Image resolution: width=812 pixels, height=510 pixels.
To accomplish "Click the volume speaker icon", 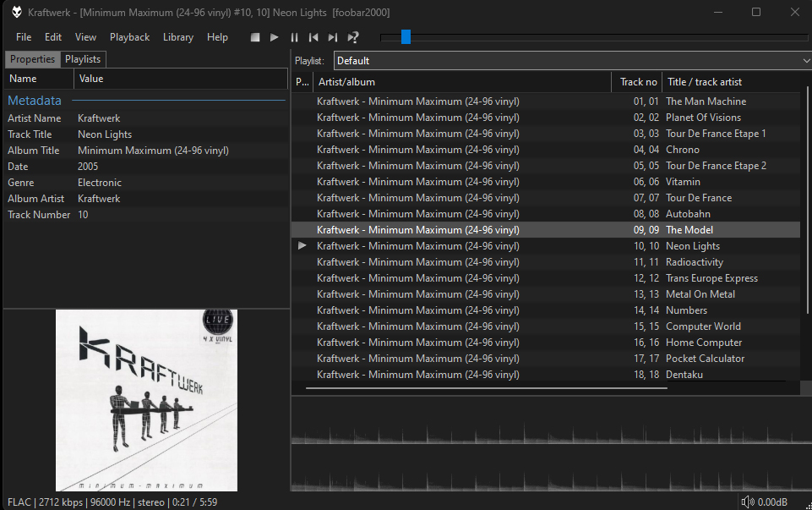I will tap(747, 502).
